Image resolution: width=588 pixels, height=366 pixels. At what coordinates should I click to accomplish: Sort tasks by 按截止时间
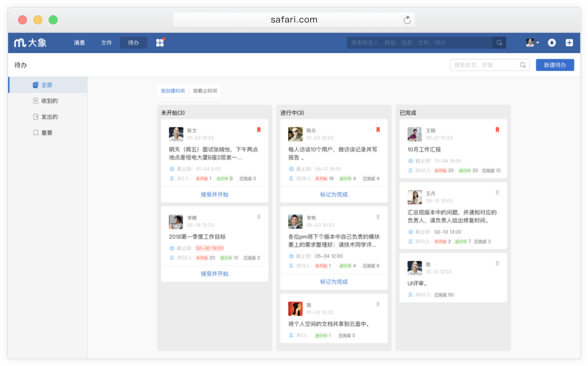pos(205,91)
